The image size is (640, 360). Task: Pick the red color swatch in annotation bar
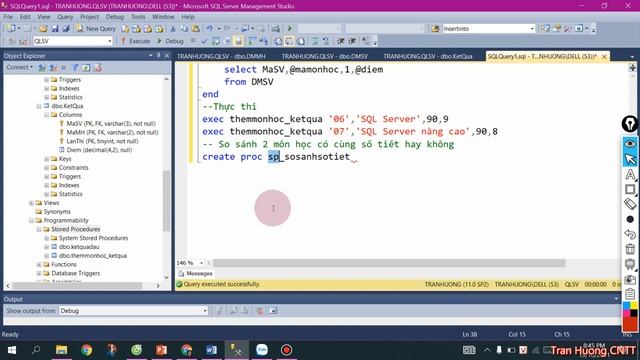point(630,324)
